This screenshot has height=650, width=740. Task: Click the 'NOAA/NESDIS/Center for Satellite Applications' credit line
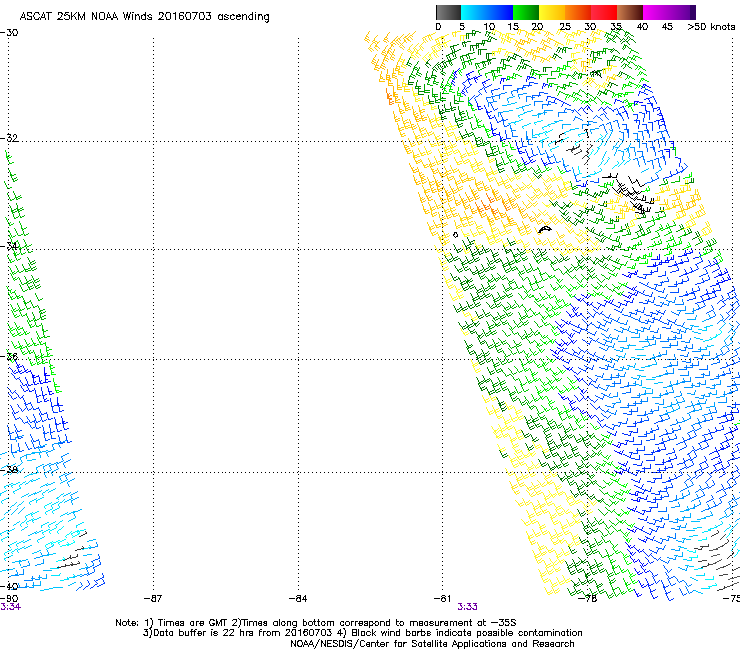click(x=432, y=644)
